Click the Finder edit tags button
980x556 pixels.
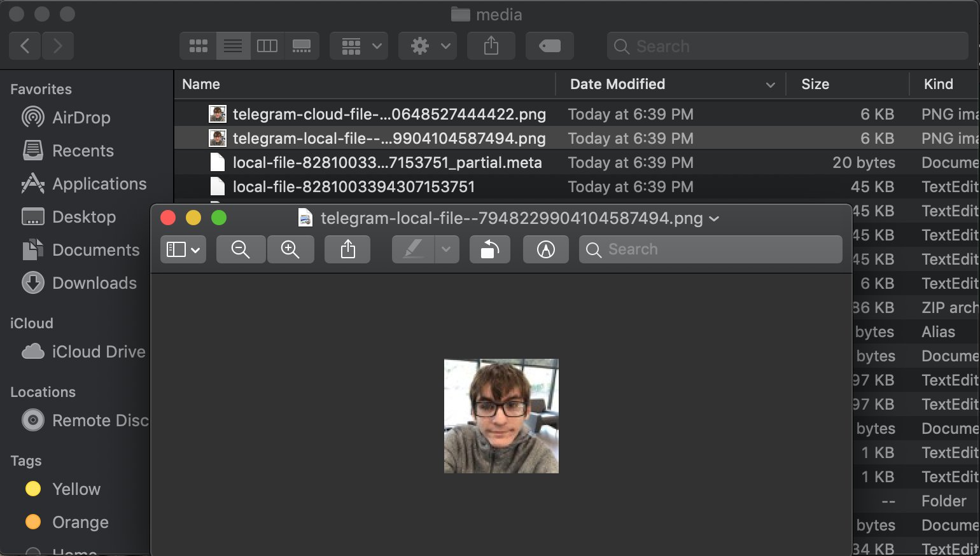click(550, 46)
